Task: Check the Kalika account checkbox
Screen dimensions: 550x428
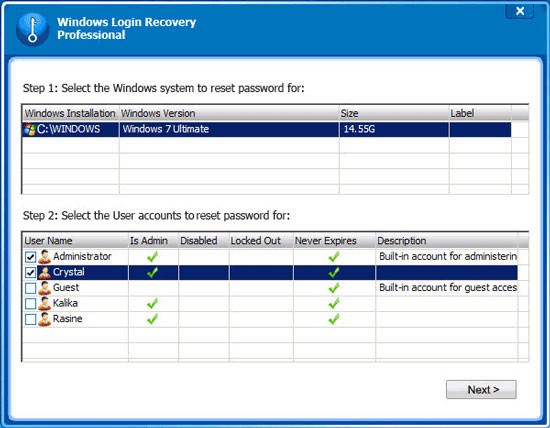Action: click(x=31, y=304)
